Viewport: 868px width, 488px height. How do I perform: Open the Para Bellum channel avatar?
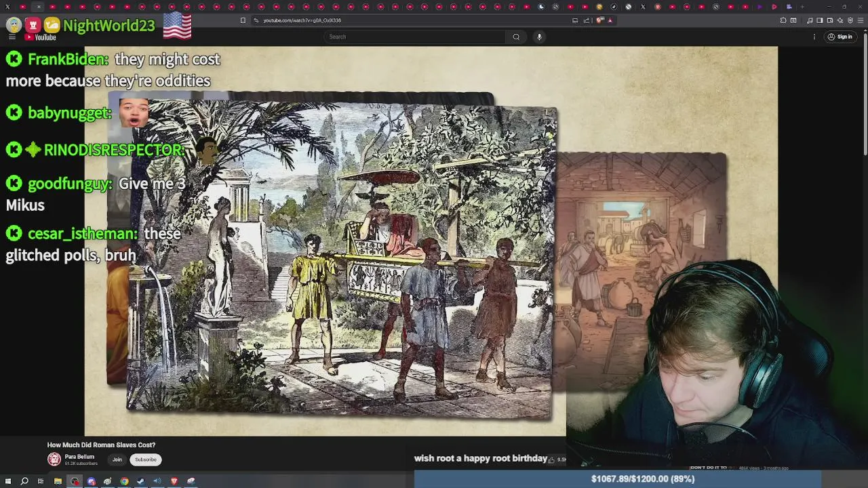coord(54,460)
